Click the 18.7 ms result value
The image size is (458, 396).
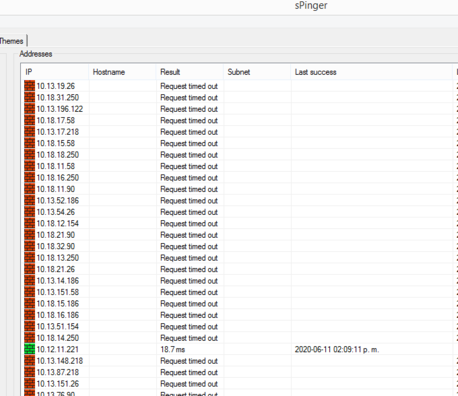point(173,349)
